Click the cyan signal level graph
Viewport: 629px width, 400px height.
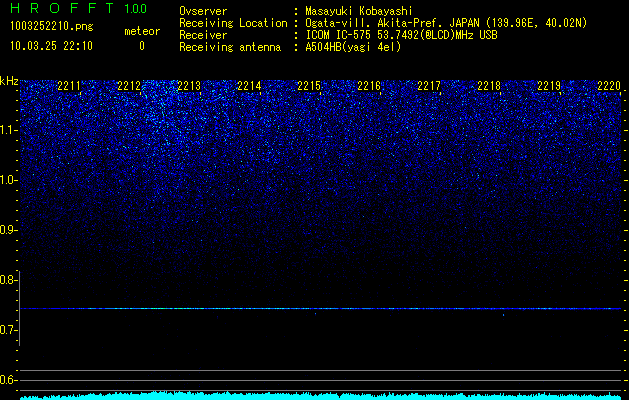pyautogui.click(x=320, y=396)
